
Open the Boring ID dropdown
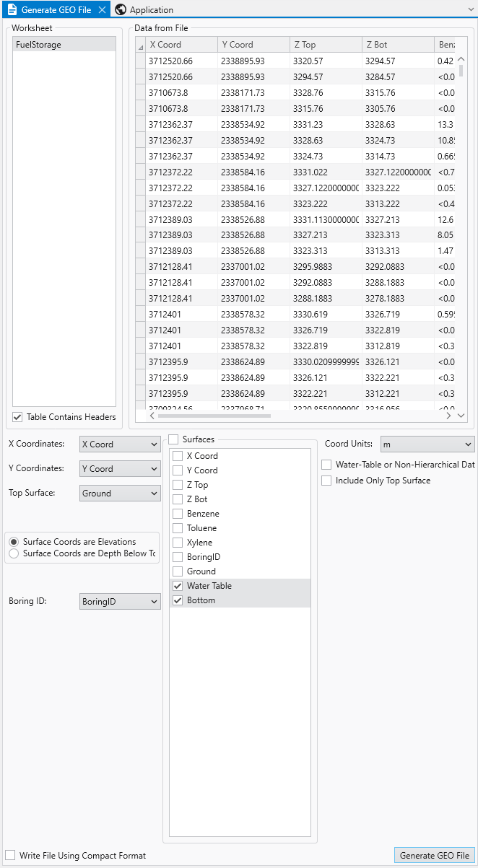pyautogui.click(x=119, y=601)
